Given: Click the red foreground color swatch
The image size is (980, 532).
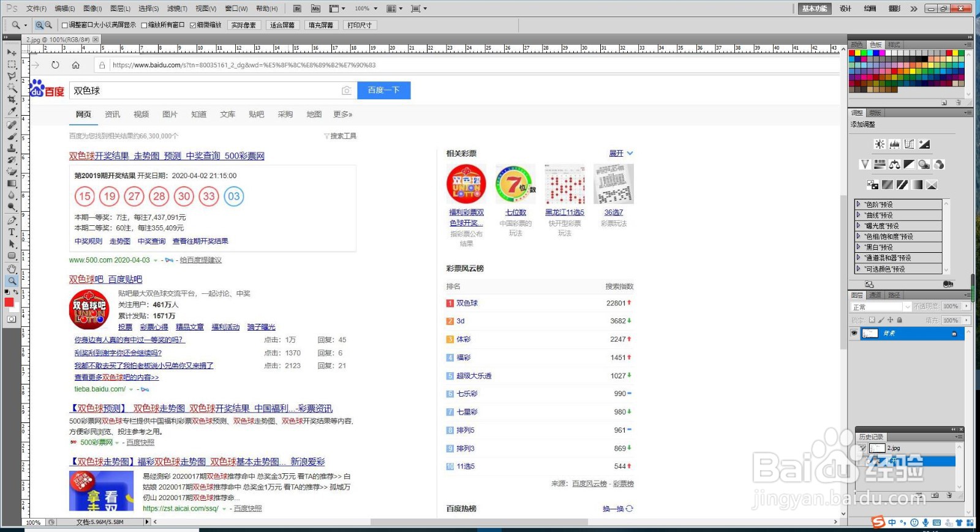Looking at the screenshot, I should coord(9,302).
